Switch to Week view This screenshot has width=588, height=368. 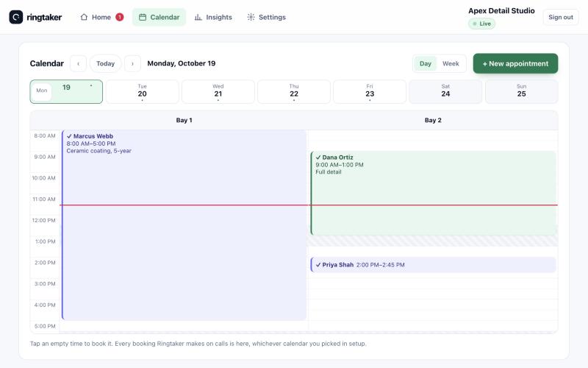451,63
